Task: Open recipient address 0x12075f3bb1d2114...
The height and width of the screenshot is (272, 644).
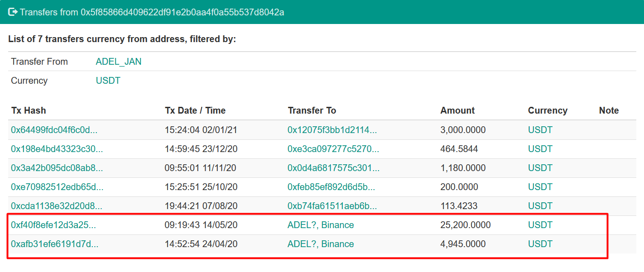Action: click(332, 130)
